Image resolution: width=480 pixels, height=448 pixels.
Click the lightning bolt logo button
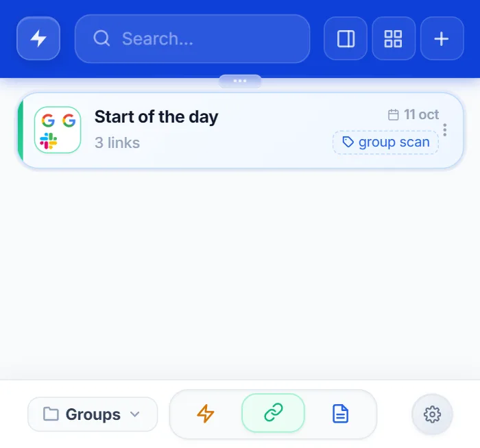point(38,38)
